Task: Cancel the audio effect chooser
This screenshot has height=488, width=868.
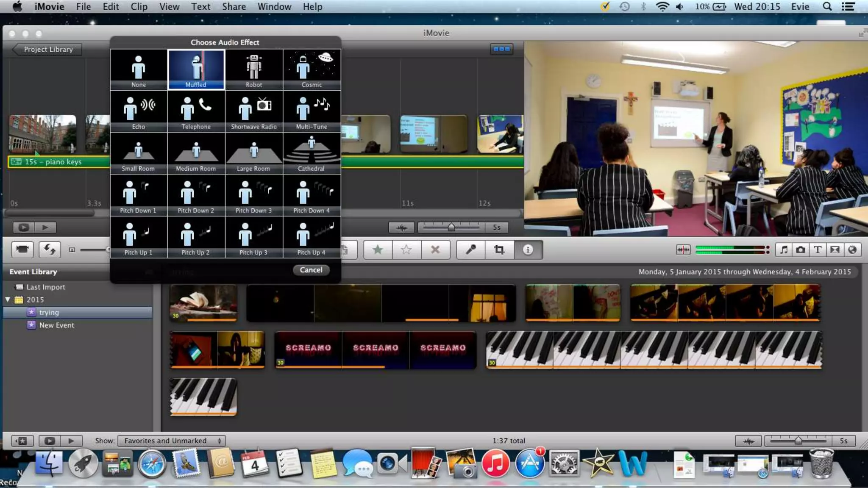Action: [x=311, y=270]
